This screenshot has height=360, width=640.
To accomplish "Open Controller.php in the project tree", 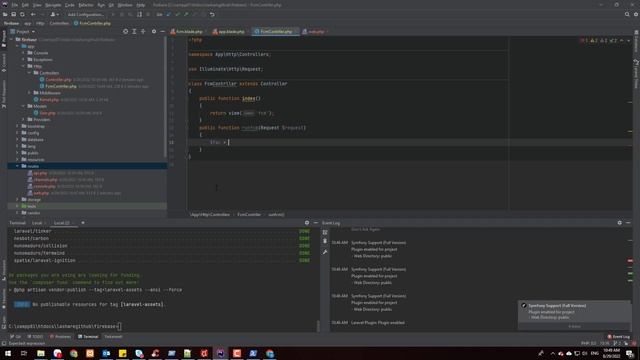I will click(58, 80).
